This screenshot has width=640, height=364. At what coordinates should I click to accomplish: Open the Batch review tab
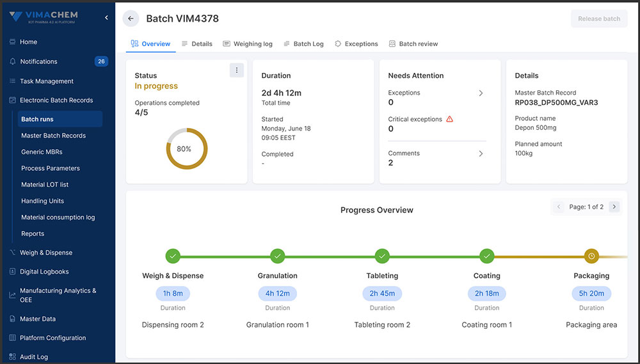click(x=413, y=44)
